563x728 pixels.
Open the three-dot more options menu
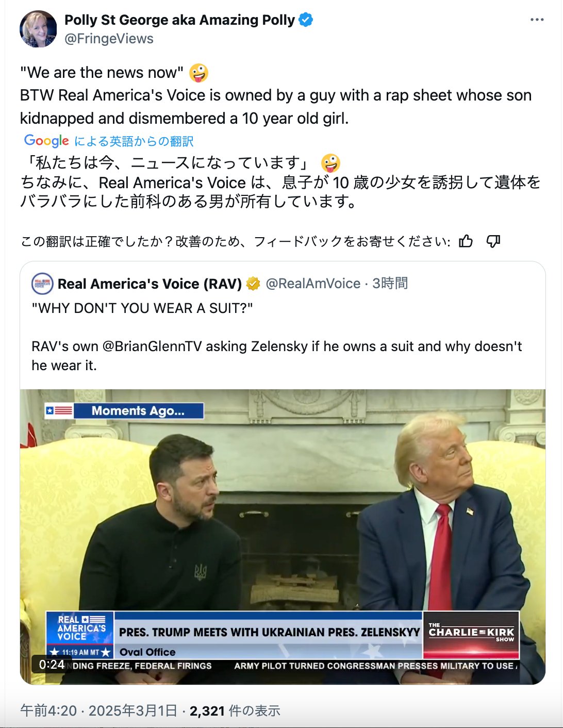537,20
